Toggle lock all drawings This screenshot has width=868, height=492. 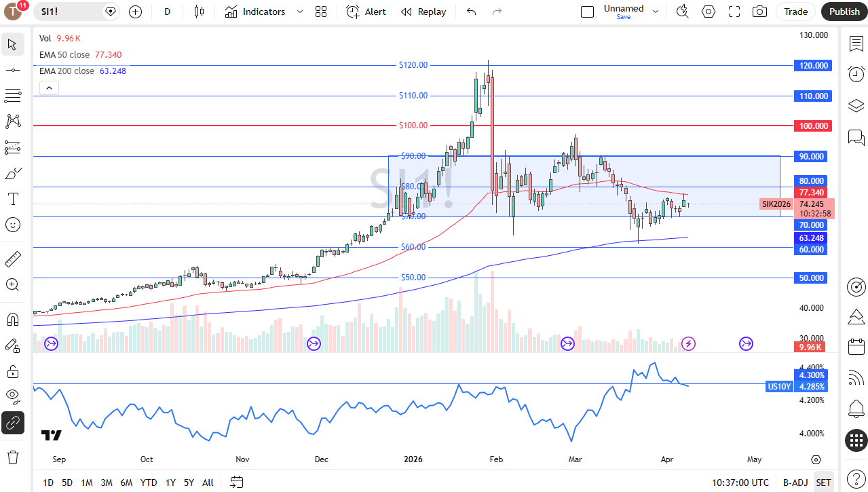(12, 371)
